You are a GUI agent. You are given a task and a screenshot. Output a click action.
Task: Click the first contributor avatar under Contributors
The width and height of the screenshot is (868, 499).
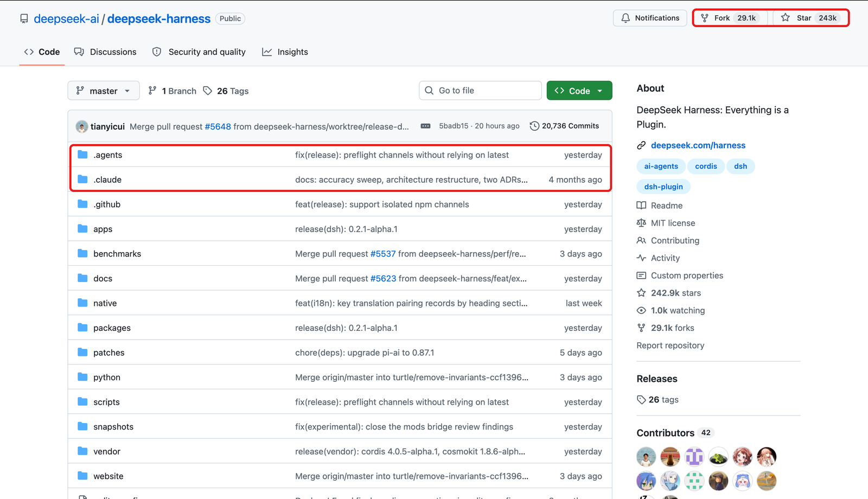coord(646,457)
